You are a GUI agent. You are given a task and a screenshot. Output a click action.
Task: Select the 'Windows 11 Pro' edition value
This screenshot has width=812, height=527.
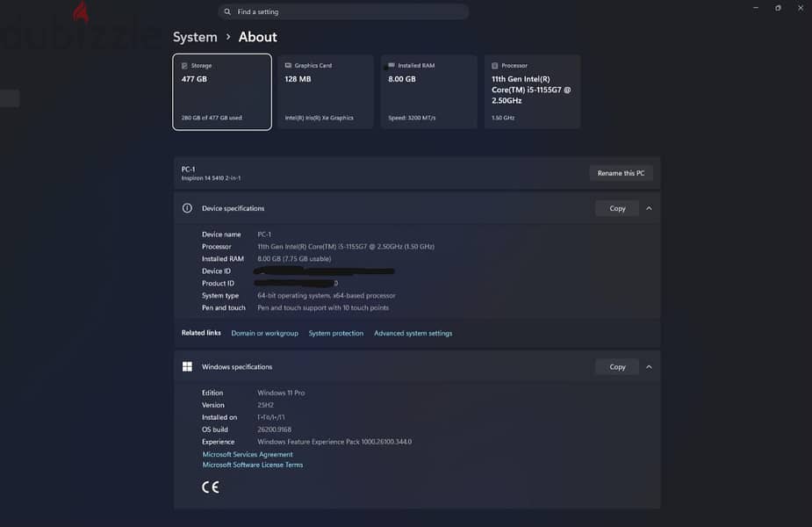point(281,393)
